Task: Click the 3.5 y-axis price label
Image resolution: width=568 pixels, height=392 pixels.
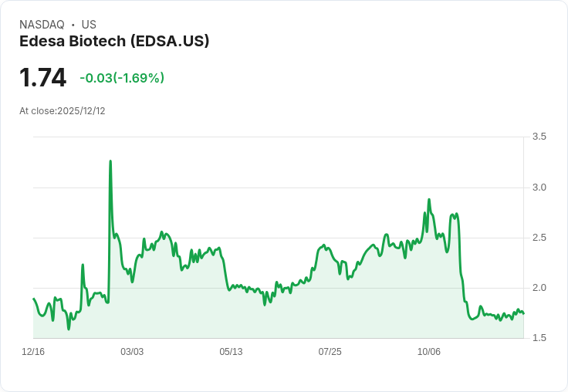Action: click(x=539, y=137)
